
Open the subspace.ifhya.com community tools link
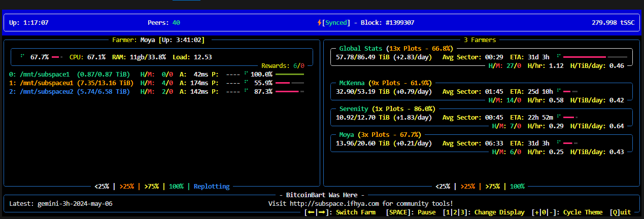pos(335,204)
